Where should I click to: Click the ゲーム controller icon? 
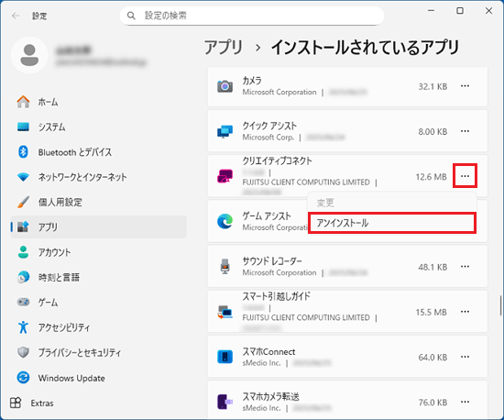pyautogui.click(x=23, y=302)
